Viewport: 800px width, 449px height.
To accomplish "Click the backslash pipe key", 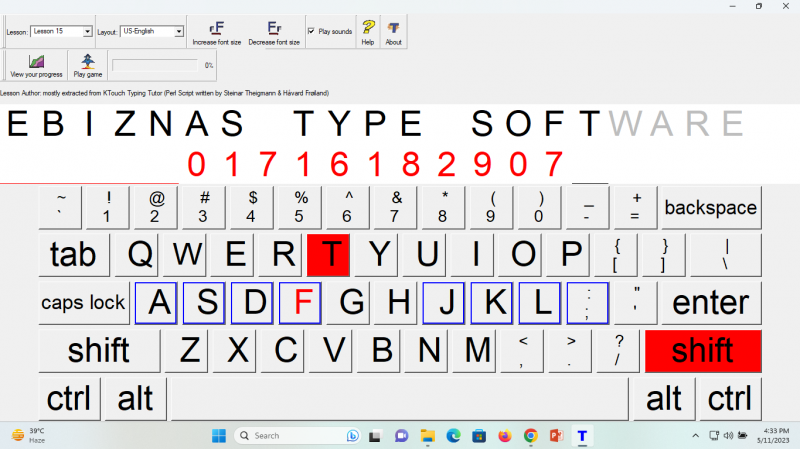I will click(726, 254).
